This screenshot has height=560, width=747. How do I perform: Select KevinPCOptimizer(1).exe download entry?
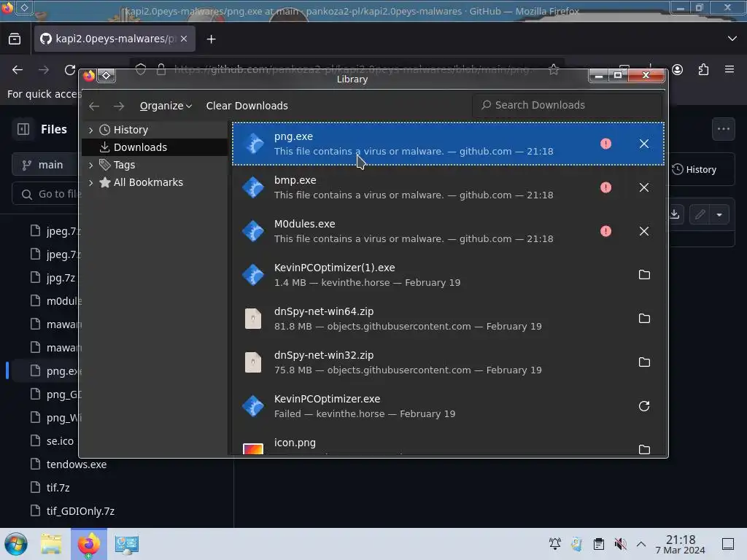point(448,275)
